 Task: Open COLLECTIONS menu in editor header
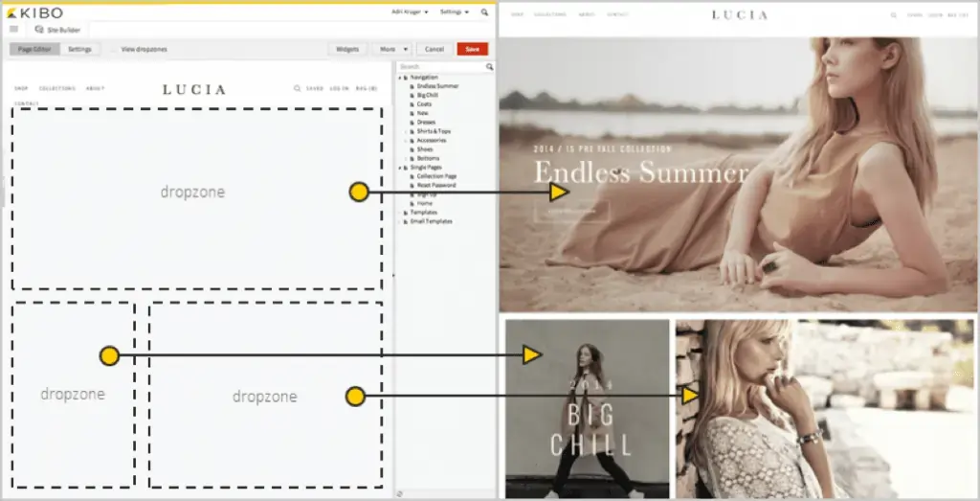click(57, 89)
